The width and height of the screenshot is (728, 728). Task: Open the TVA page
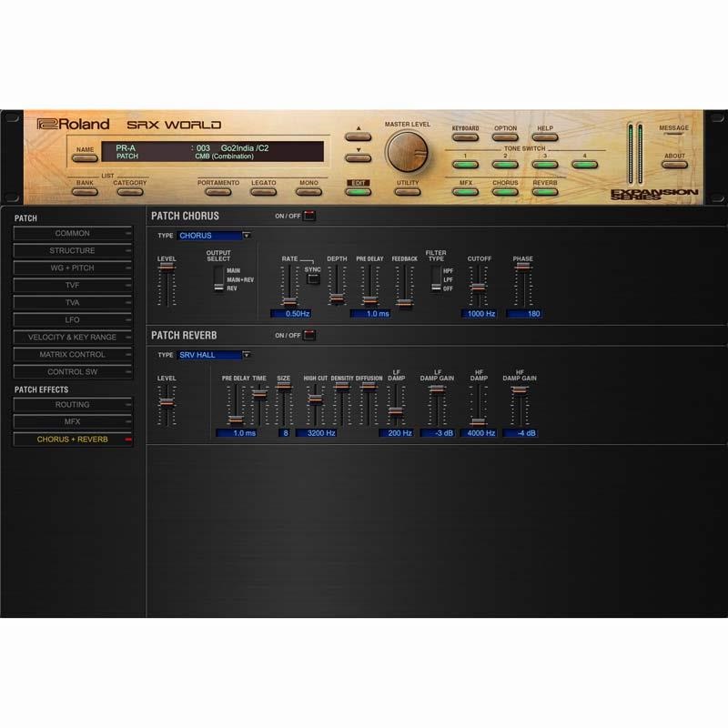[73, 303]
